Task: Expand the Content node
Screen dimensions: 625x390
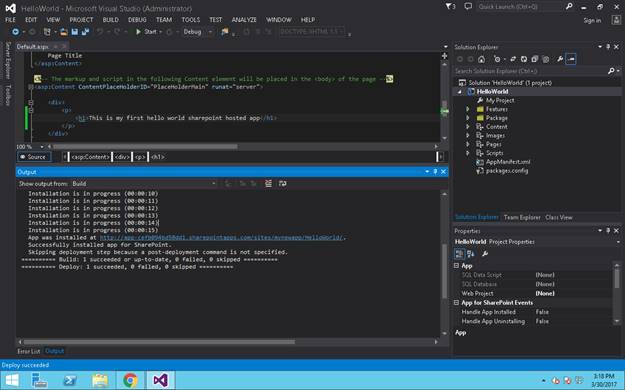Action: point(468,127)
